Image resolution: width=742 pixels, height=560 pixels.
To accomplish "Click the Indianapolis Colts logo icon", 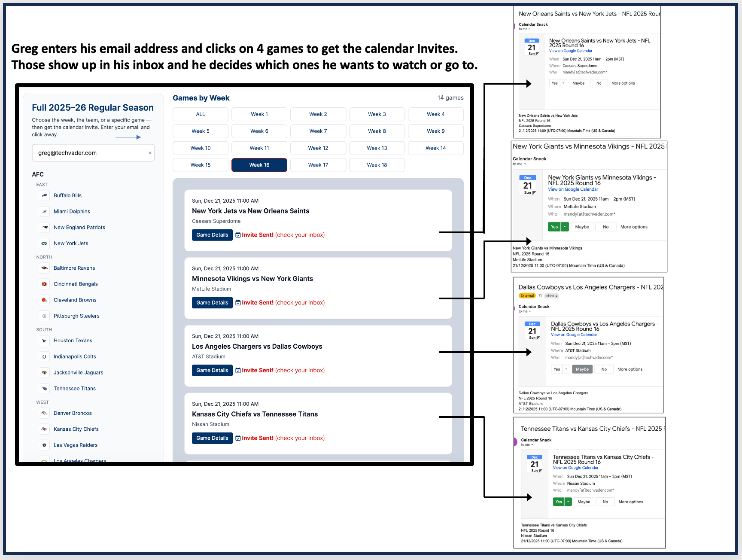I will coord(44,356).
